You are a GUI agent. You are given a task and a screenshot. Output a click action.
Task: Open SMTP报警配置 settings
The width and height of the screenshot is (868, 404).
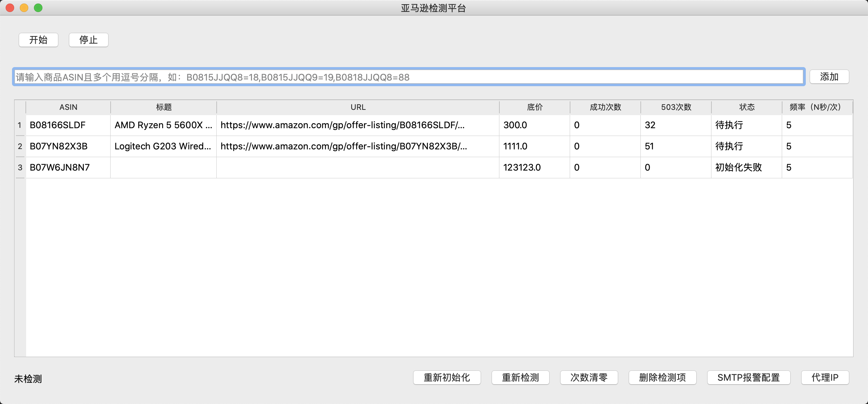click(749, 378)
